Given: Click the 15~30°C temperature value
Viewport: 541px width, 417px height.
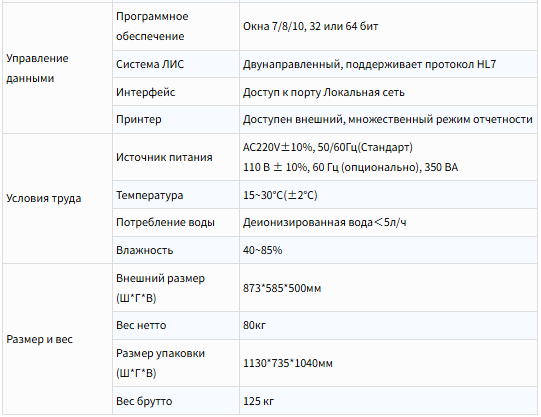Looking at the screenshot, I should pos(280,195).
